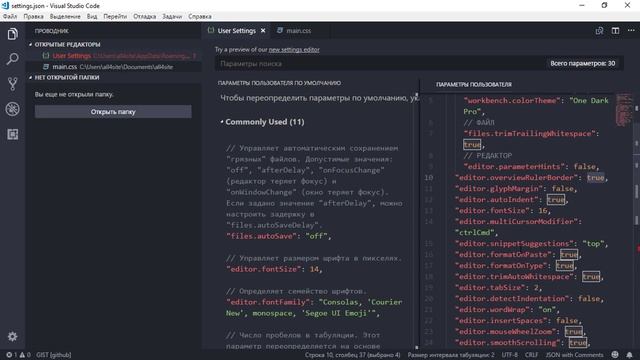Screen dimensions: 640x360
Task: Click the ПРОВОДНИК sidebar title
Action: 51,31
